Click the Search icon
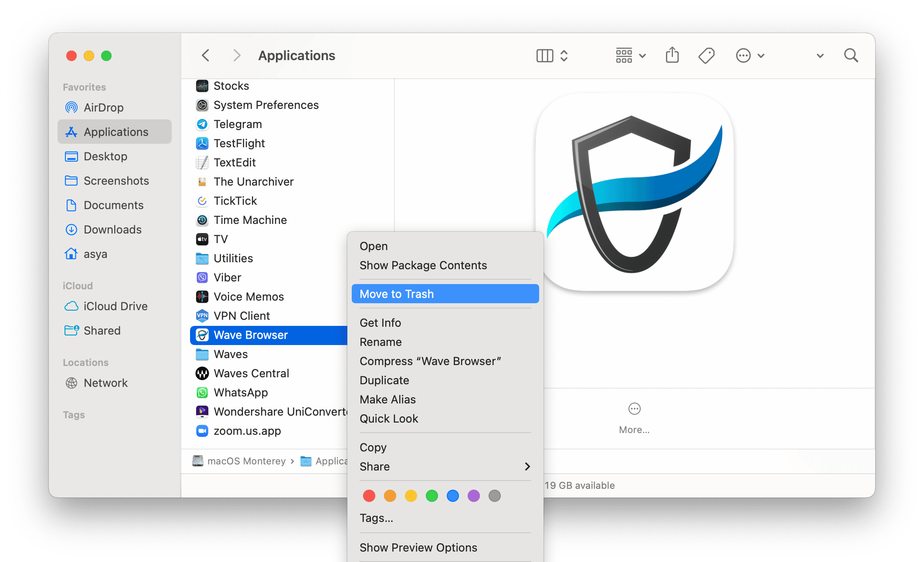The image size is (924, 562). click(851, 55)
